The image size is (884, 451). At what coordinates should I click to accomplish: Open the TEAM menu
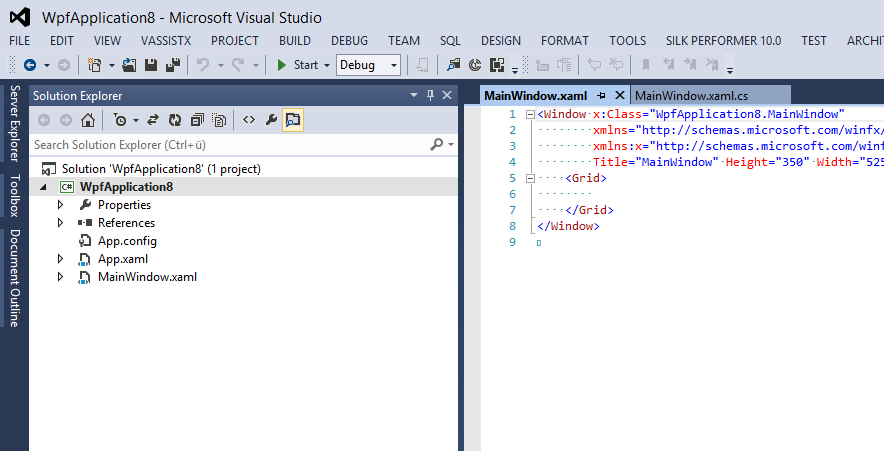404,41
